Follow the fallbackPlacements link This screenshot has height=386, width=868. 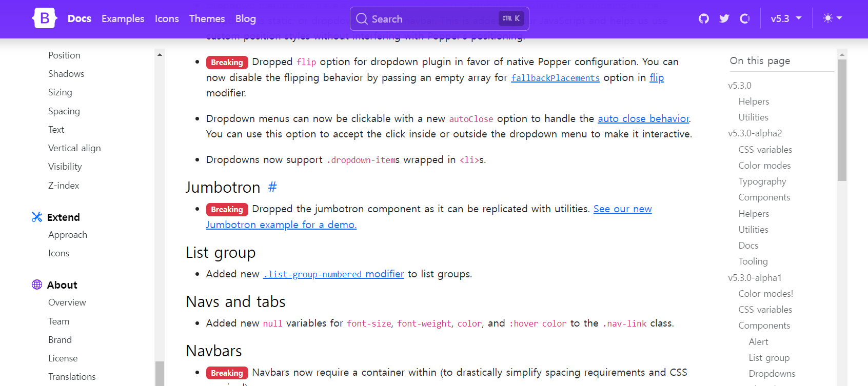tap(555, 78)
